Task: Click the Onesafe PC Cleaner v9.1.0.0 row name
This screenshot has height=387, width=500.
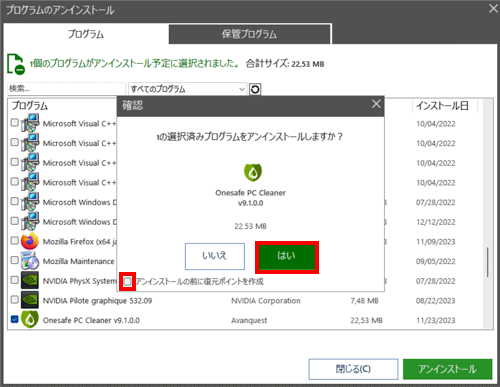Action: 91,320
